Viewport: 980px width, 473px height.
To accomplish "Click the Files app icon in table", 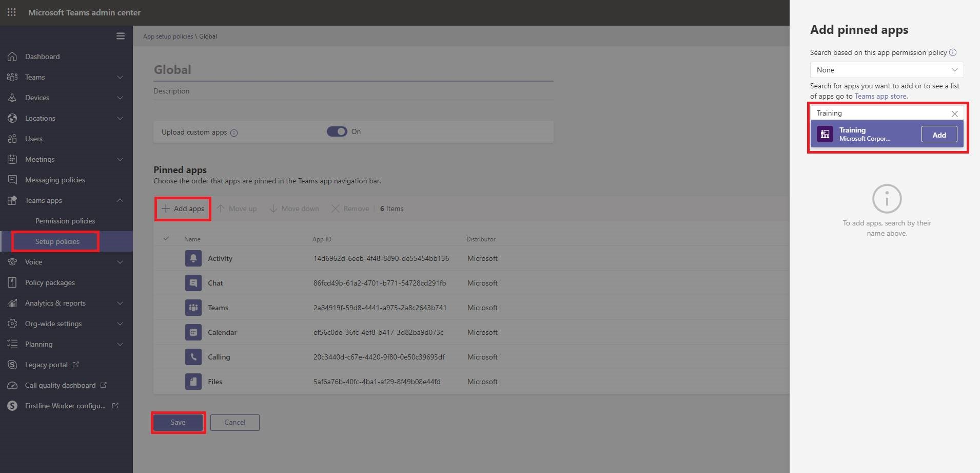I will 193,381.
